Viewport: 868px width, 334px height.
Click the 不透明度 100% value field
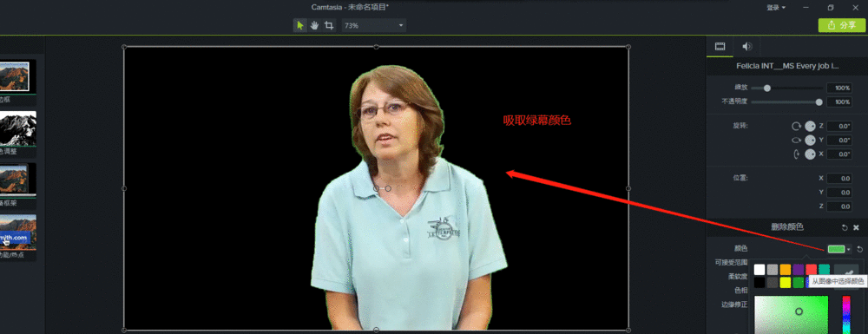tap(838, 102)
